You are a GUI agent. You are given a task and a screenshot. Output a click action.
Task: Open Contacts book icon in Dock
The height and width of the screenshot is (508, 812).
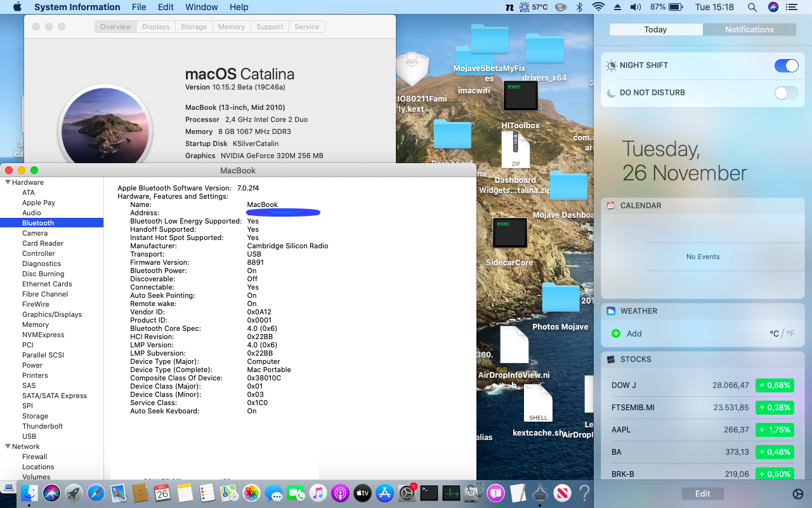click(140, 493)
